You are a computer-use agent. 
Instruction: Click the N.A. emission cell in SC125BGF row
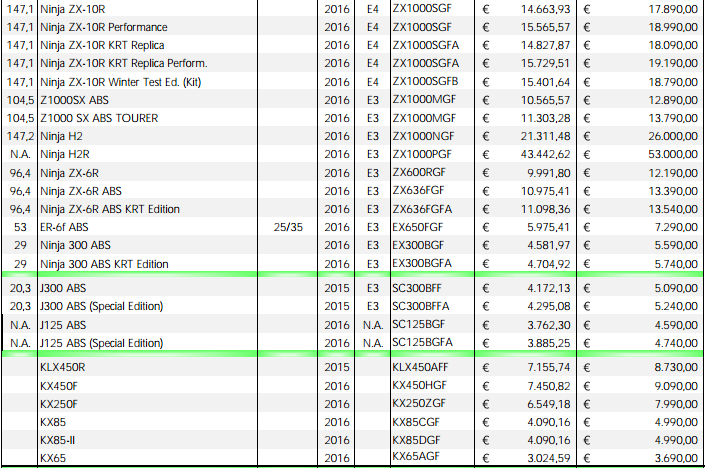pyautogui.click(x=373, y=325)
